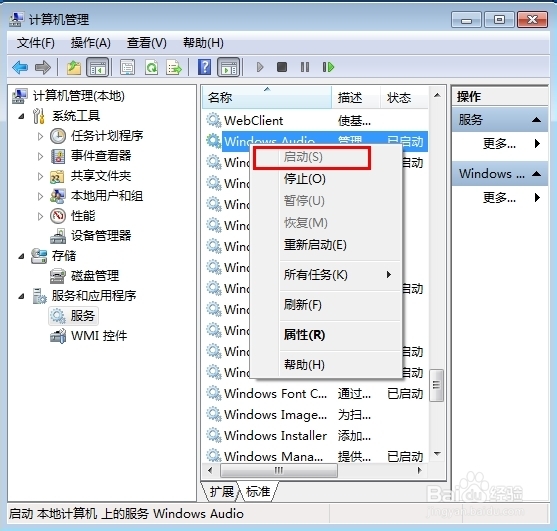This screenshot has height=531, width=557.
Task: Open the 文件(F) menu
Action: tap(36, 43)
